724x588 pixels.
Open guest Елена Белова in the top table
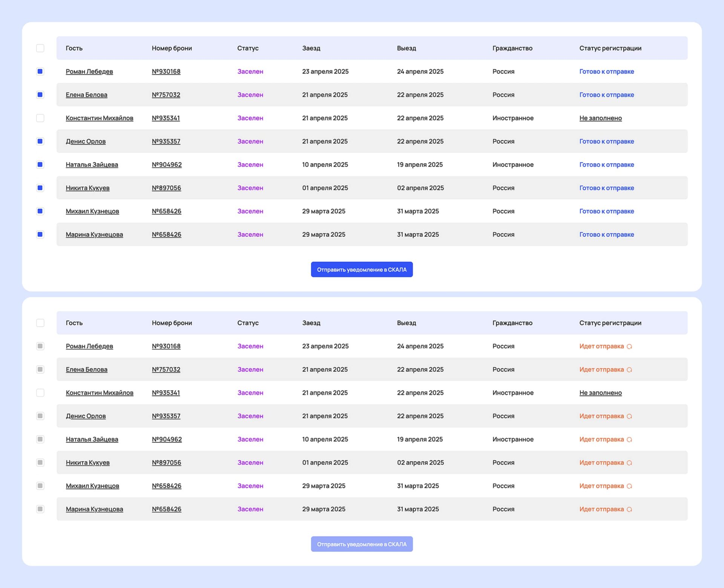pos(86,95)
